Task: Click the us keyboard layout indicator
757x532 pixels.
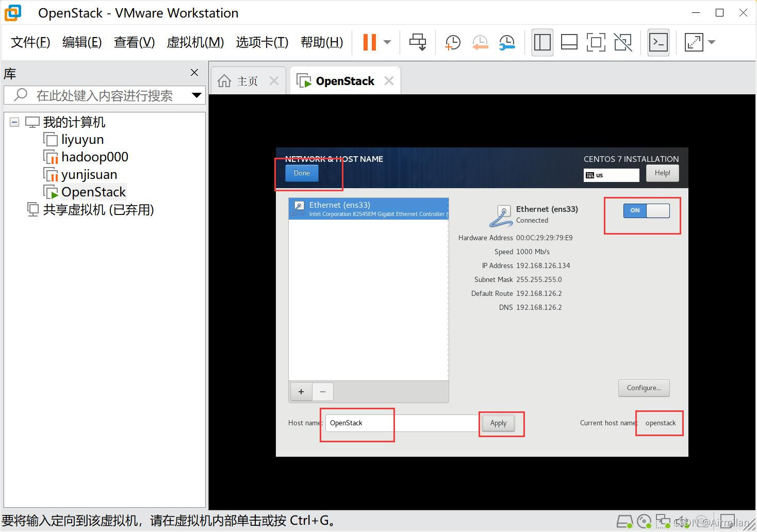Action: click(x=611, y=175)
